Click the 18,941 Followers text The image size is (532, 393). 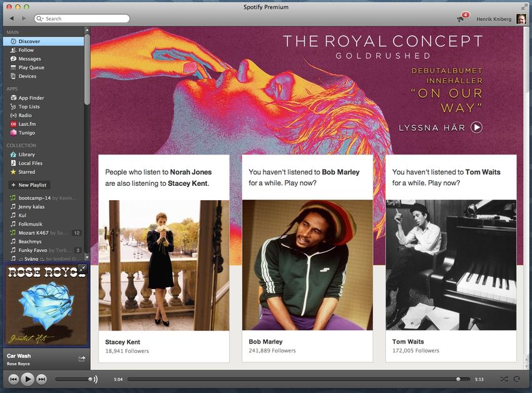pos(127,351)
